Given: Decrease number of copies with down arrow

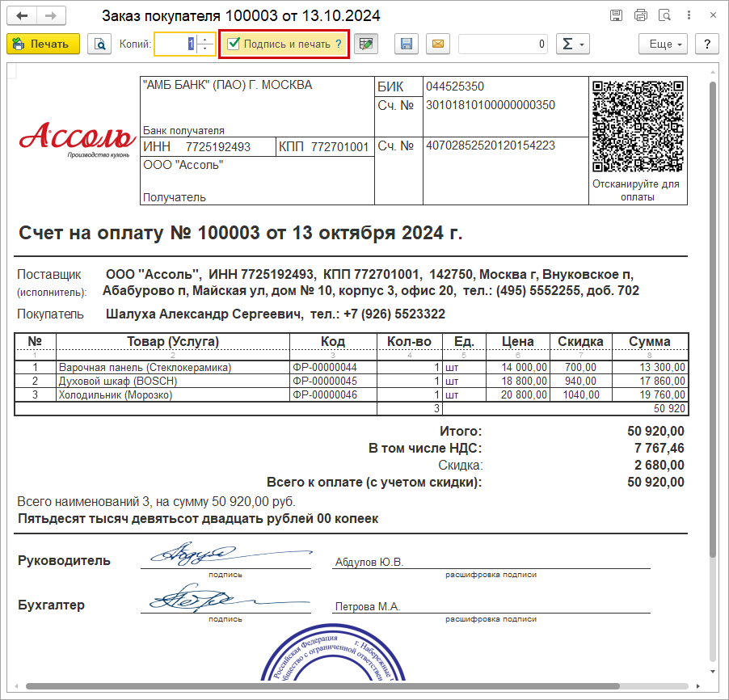Looking at the screenshot, I should [x=206, y=49].
